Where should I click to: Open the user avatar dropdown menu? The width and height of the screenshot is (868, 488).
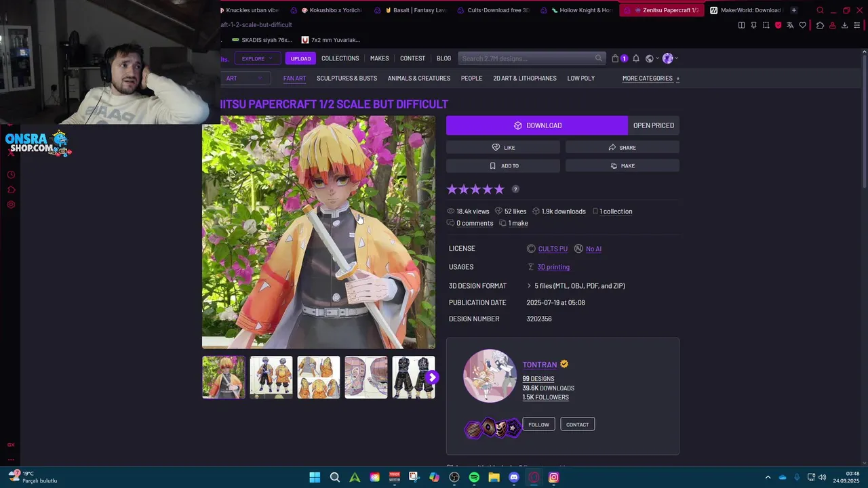(x=670, y=58)
